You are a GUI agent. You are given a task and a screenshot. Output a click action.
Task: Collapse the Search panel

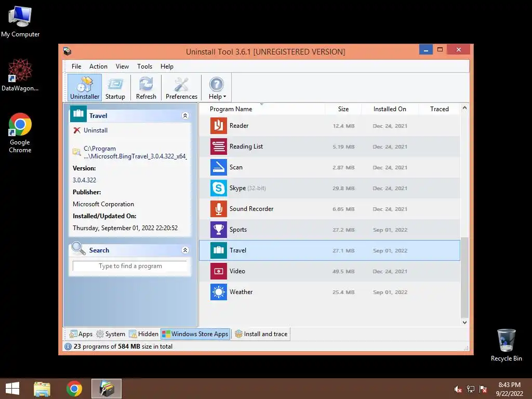point(185,250)
